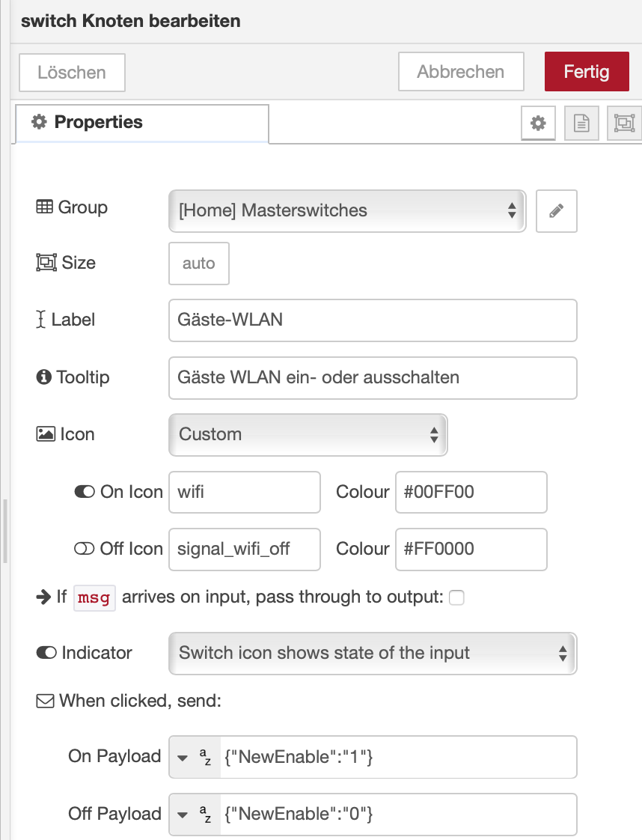Open node settings via the gear icon

(537, 124)
